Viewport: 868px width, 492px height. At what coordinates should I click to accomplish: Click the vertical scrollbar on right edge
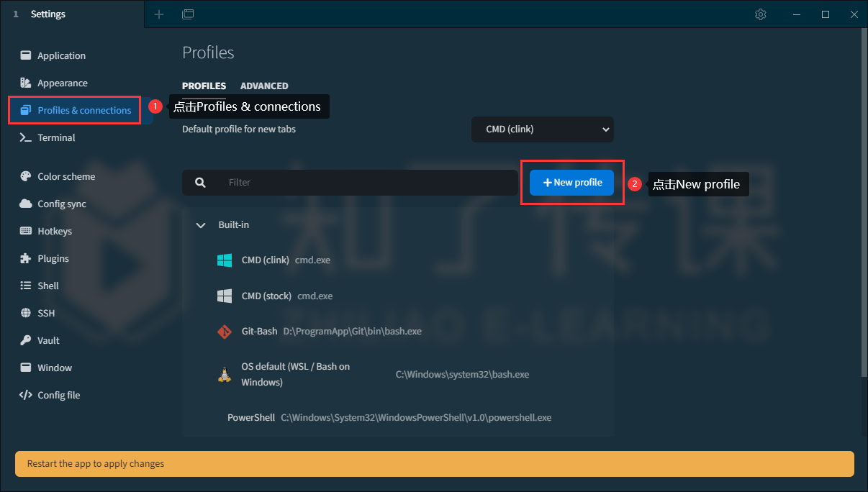point(864,201)
